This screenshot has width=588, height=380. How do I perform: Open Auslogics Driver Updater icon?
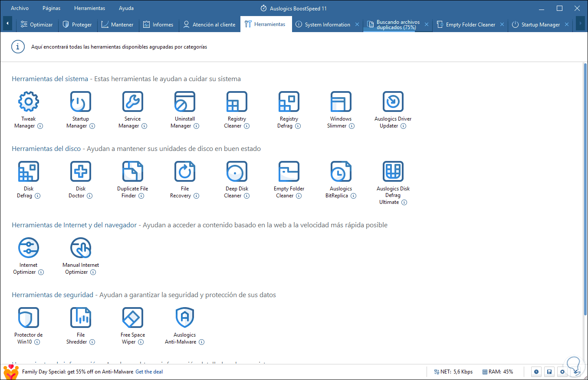[393, 102]
